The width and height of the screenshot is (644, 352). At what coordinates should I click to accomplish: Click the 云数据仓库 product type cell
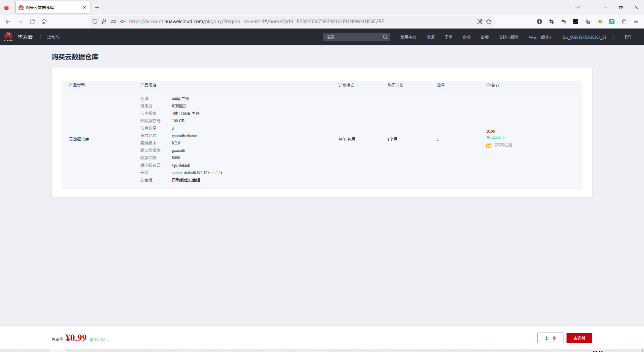click(79, 139)
